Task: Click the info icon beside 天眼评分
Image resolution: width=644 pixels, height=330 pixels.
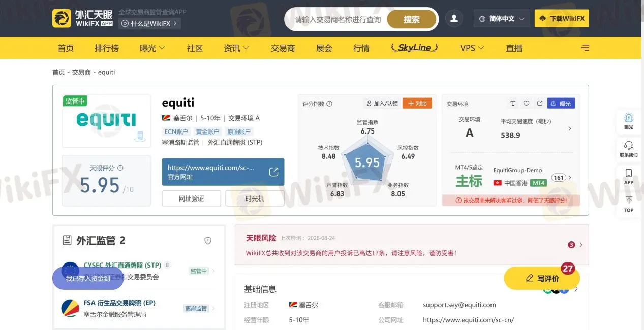Action: (120, 168)
